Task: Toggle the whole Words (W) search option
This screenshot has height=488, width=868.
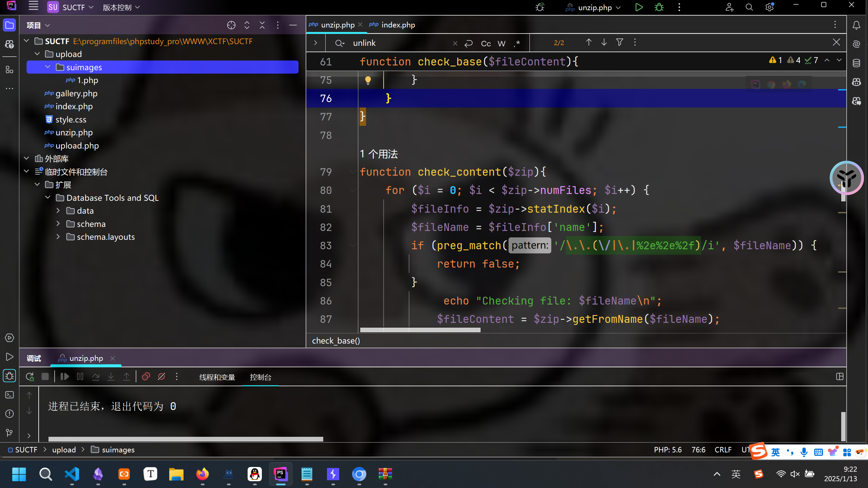Action: click(501, 43)
